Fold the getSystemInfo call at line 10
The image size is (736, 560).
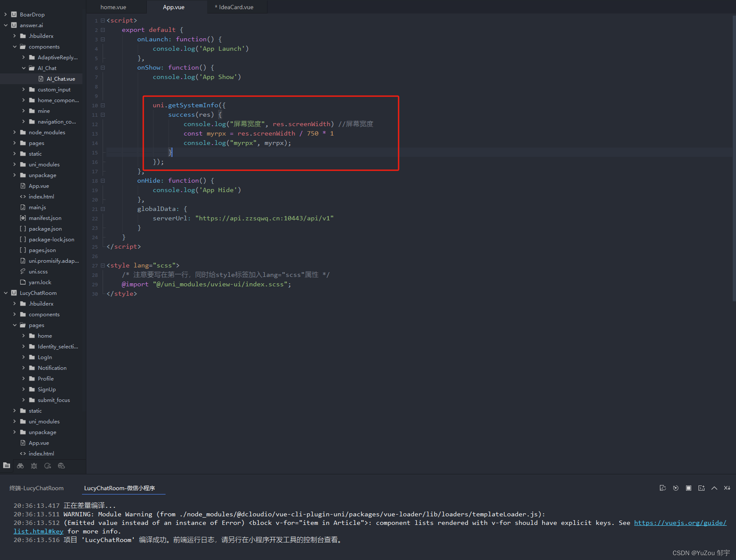pyautogui.click(x=103, y=105)
